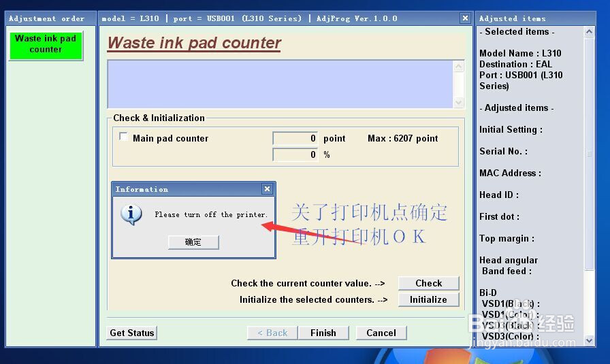610x364 pixels.
Task: Click 'Max : 6207 point' text
Action: point(402,138)
